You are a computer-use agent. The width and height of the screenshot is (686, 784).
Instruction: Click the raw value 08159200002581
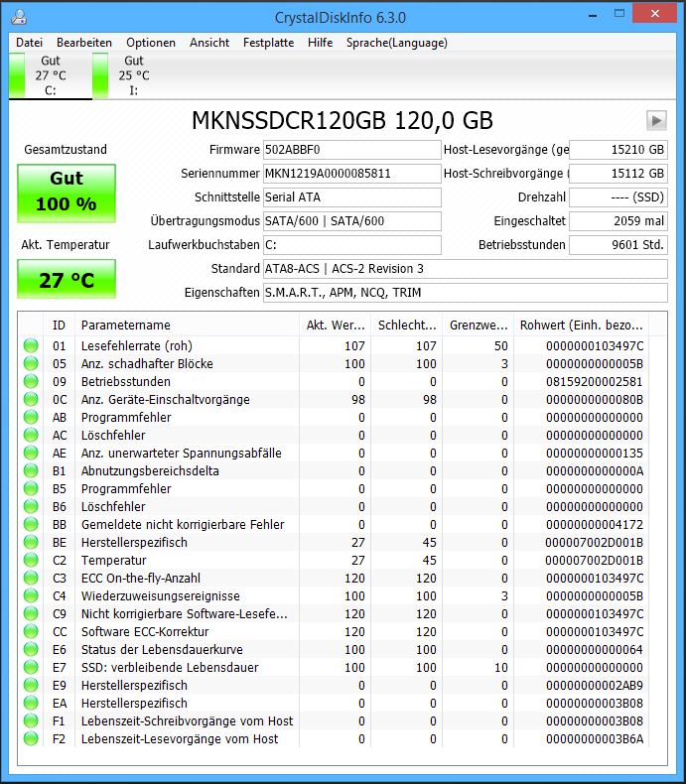(594, 381)
